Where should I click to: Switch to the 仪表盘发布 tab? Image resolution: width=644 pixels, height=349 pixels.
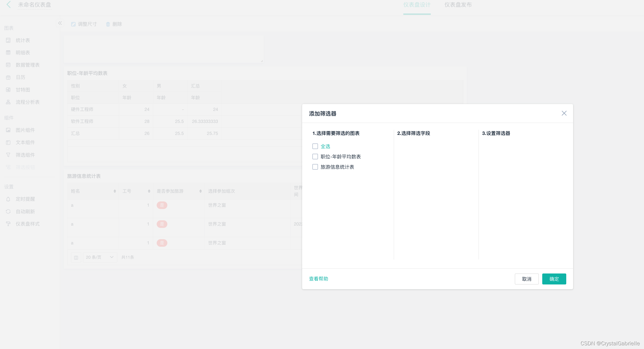pyautogui.click(x=458, y=5)
